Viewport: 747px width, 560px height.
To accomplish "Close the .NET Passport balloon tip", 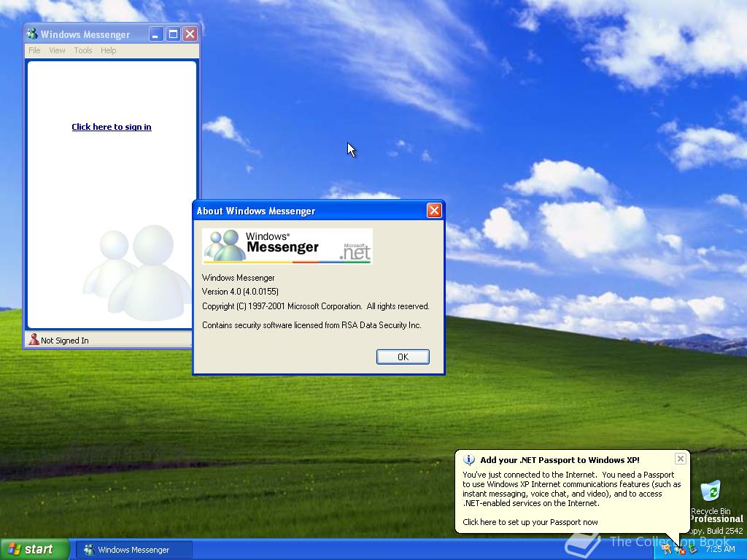I will click(x=681, y=459).
